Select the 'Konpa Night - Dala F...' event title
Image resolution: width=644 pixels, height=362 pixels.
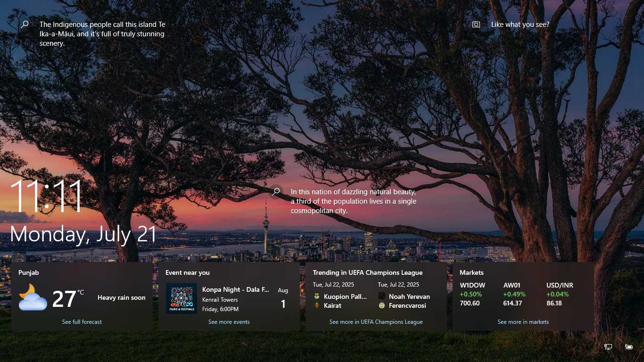236,289
